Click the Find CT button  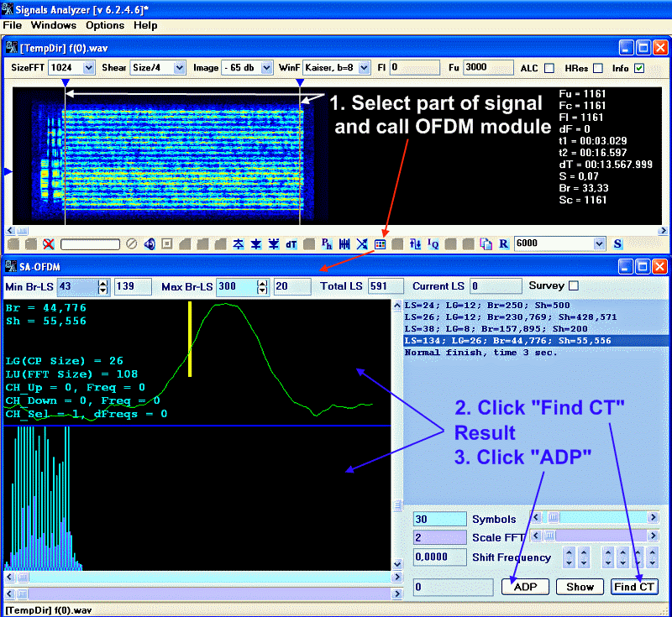[x=634, y=587]
